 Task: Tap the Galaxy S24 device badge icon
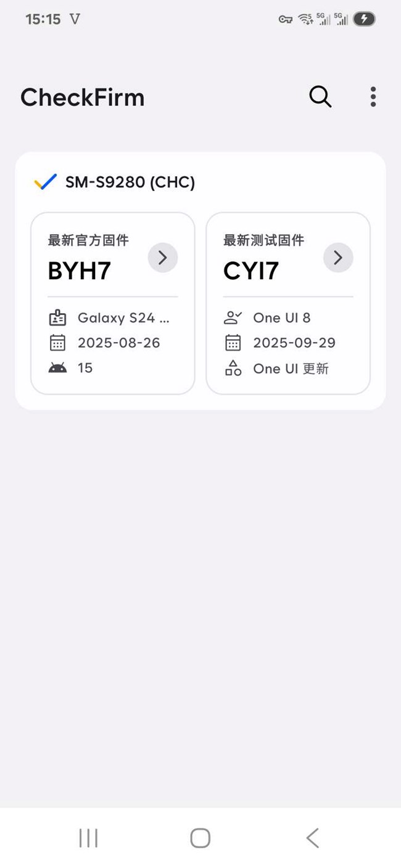[x=57, y=318]
